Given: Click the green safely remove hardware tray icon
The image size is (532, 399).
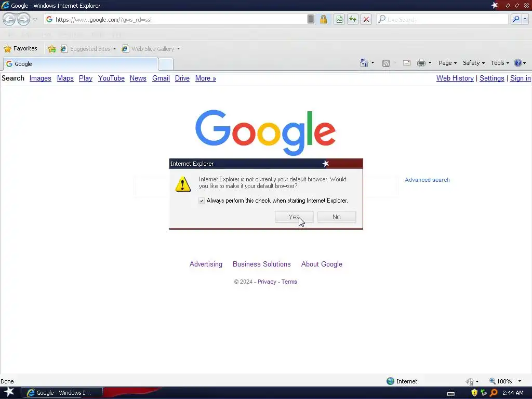Looking at the screenshot, I should coord(484,393).
